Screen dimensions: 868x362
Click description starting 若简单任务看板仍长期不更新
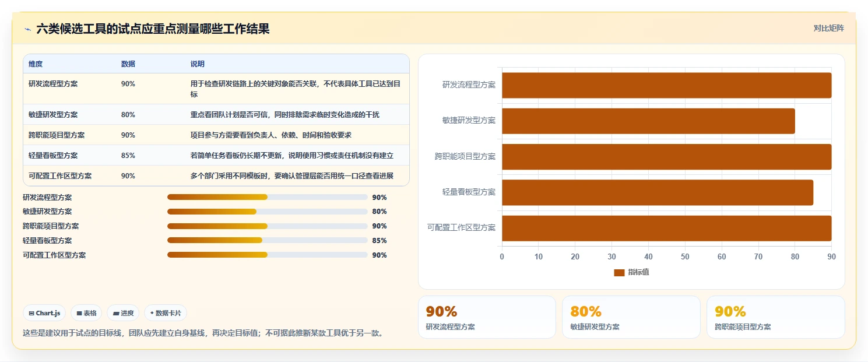292,156
